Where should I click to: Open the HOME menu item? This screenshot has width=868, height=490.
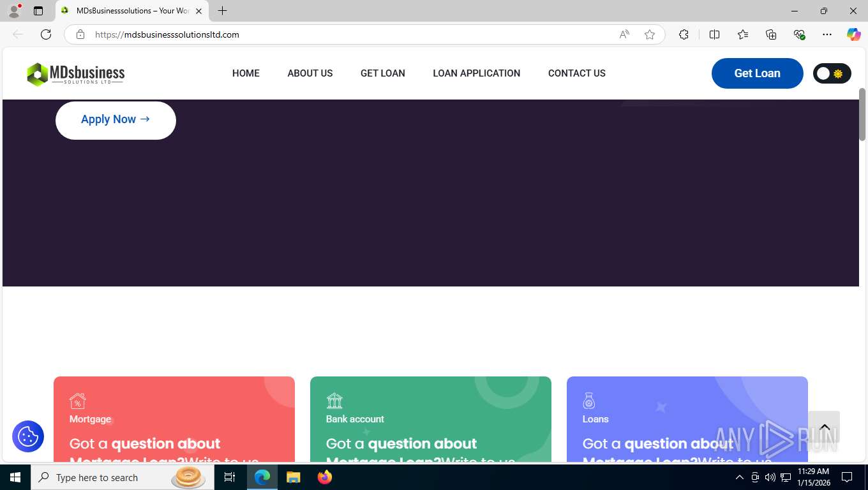tap(246, 73)
